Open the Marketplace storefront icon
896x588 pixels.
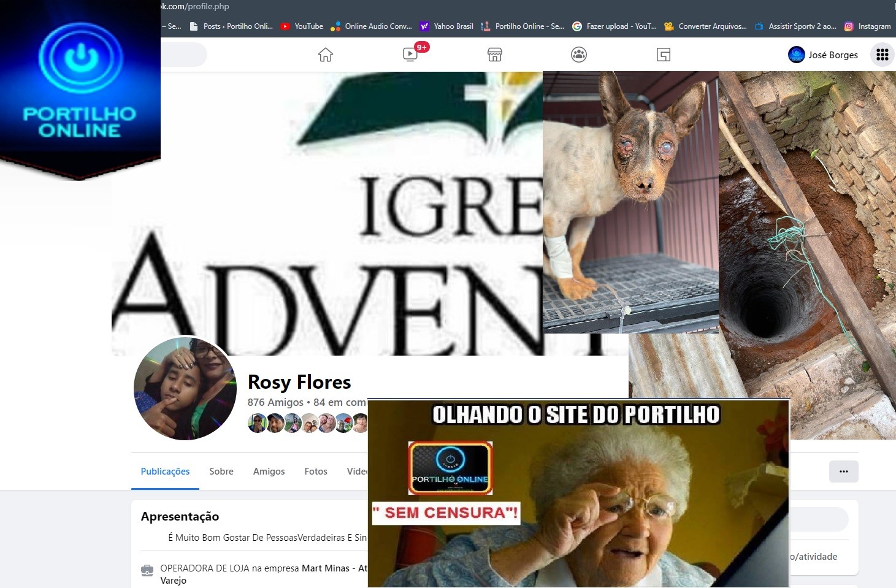tap(495, 55)
